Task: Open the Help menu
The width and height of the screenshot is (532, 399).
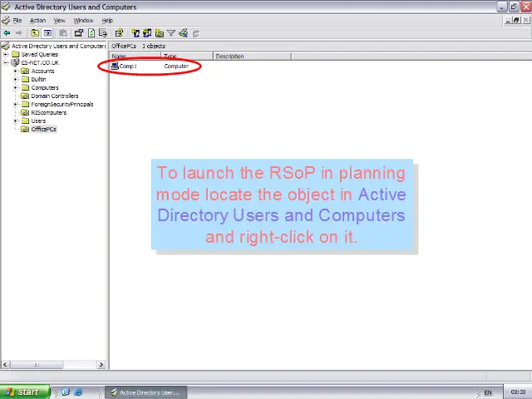Action: 107,20
